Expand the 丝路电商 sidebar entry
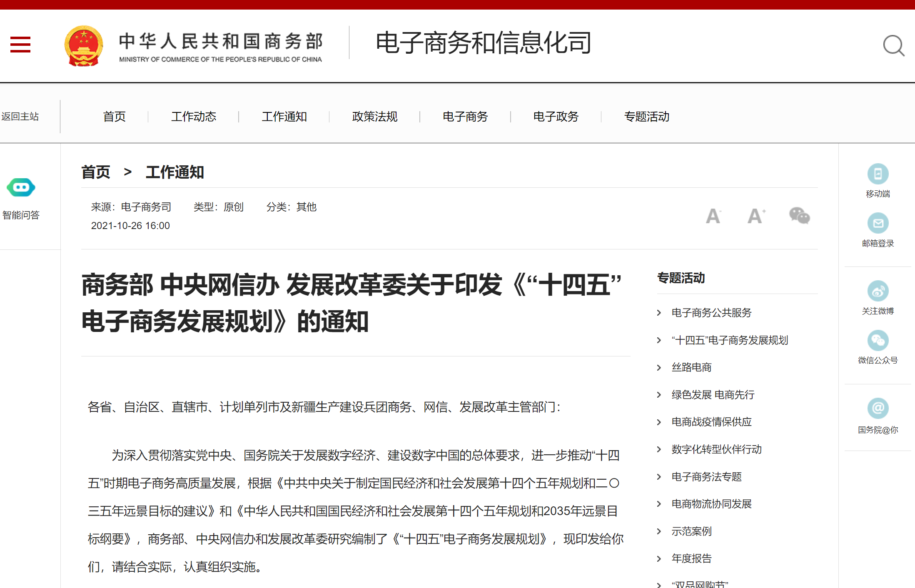This screenshot has height=588, width=915. (691, 367)
